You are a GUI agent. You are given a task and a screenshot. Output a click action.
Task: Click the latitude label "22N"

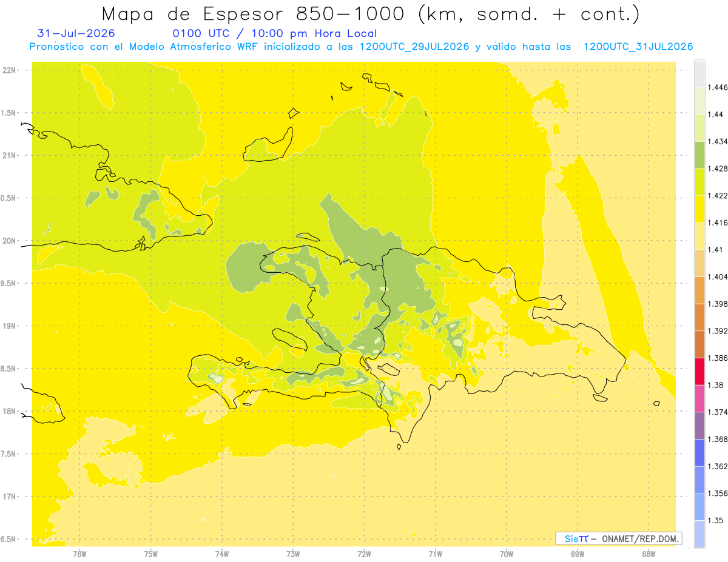coord(9,70)
